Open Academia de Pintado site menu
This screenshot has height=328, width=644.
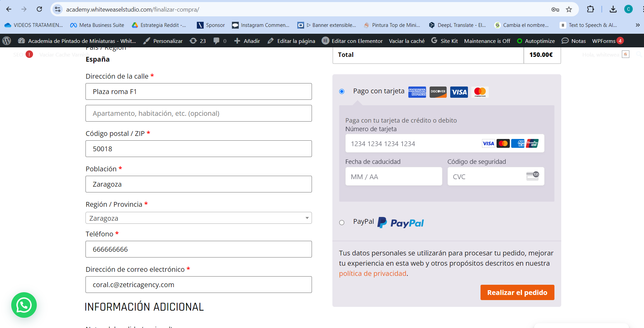point(77,41)
